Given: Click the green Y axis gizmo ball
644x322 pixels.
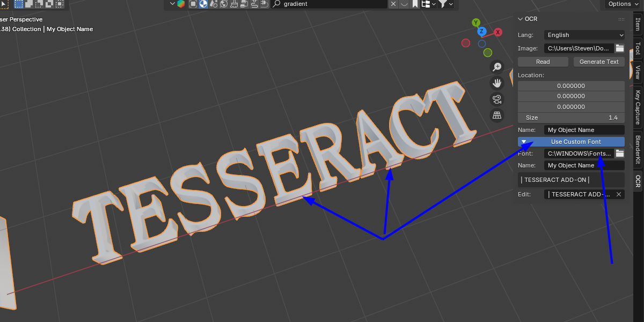Looking at the screenshot, I should tap(476, 23).
